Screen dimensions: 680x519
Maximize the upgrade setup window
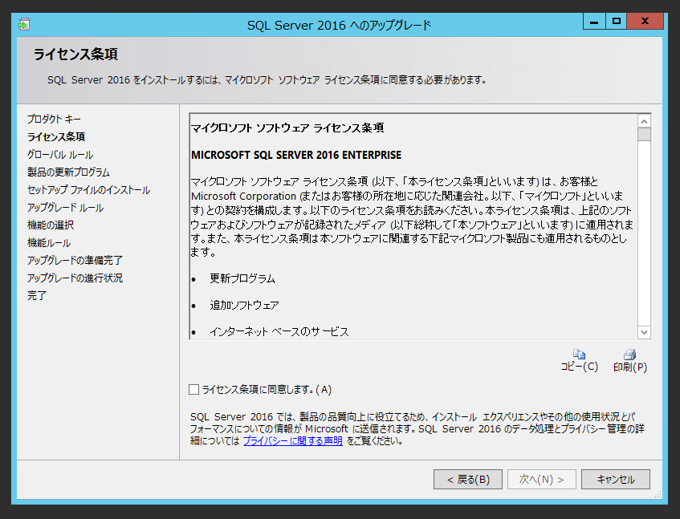click(616, 21)
